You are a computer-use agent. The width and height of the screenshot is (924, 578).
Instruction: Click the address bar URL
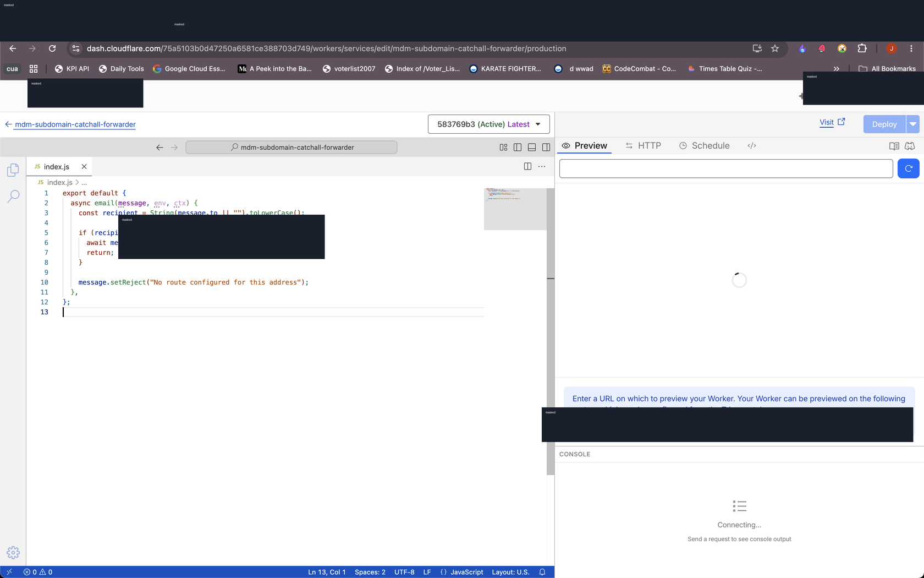pyautogui.click(x=326, y=48)
